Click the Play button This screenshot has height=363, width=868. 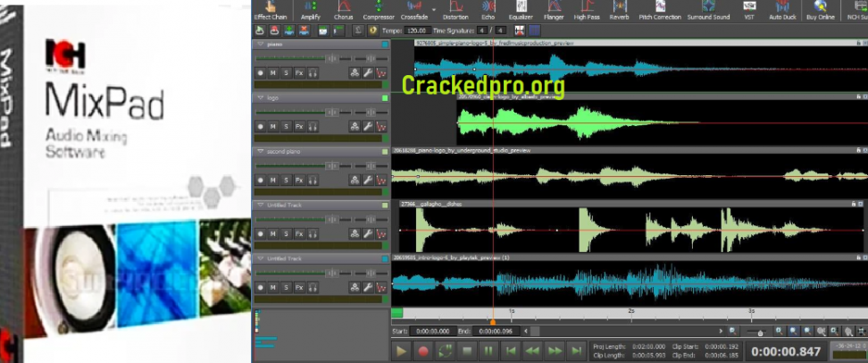click(401, 350)
